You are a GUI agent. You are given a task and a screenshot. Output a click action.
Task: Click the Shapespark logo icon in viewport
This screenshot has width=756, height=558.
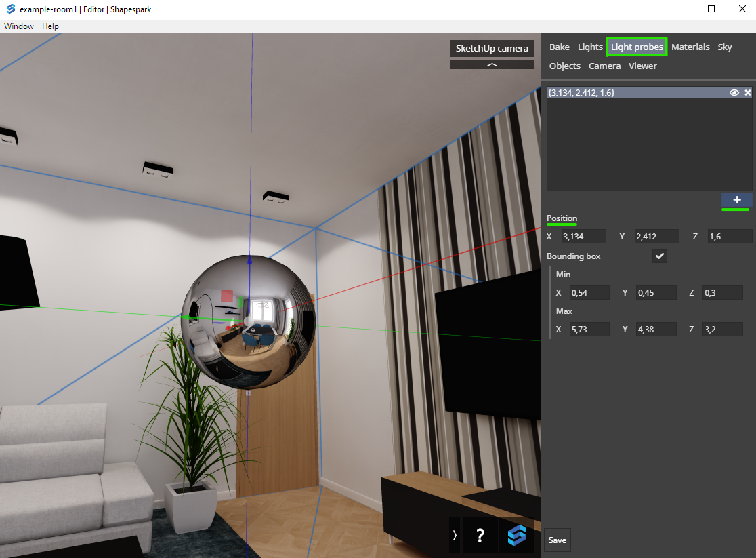coord(517,536)
